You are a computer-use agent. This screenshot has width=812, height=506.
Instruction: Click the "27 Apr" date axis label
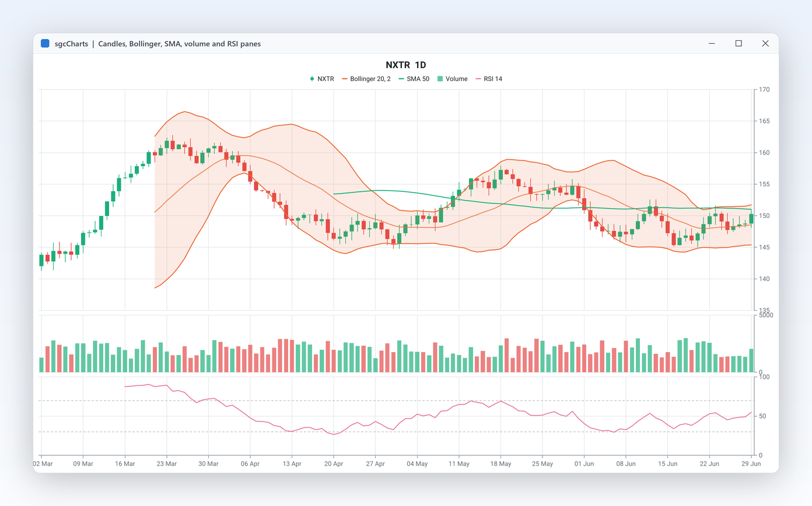click(376, 464)
